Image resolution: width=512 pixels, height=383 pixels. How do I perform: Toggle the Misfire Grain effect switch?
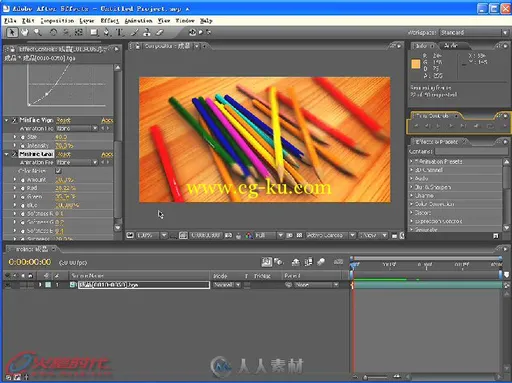point(14,154)
